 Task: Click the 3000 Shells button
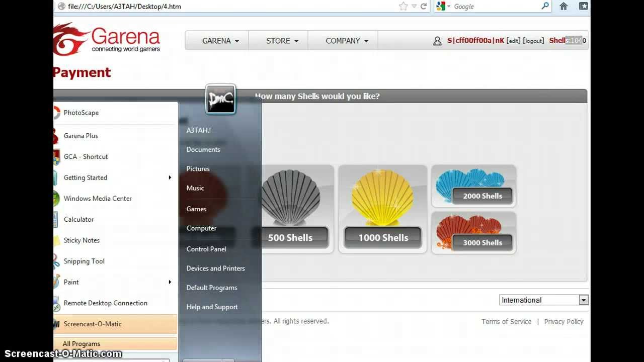pos(482,242)
